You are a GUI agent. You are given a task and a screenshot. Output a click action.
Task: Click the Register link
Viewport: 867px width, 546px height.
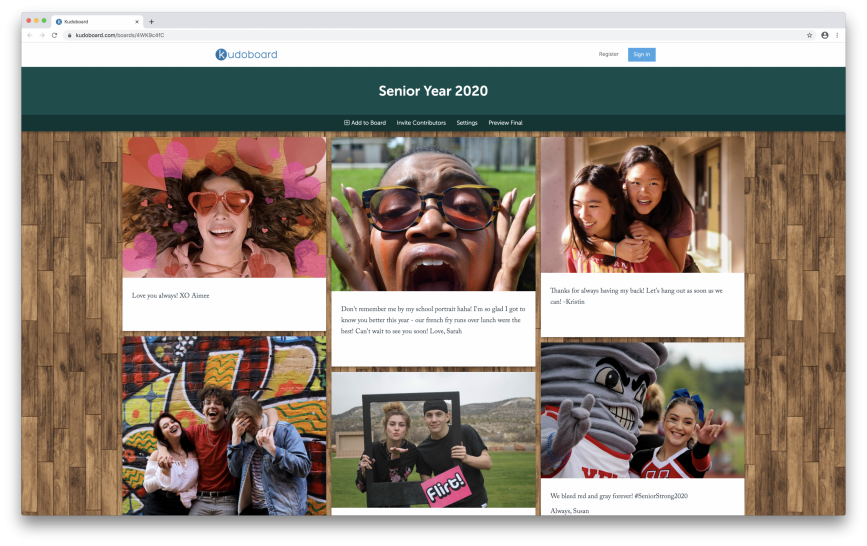tap(608, 54)
